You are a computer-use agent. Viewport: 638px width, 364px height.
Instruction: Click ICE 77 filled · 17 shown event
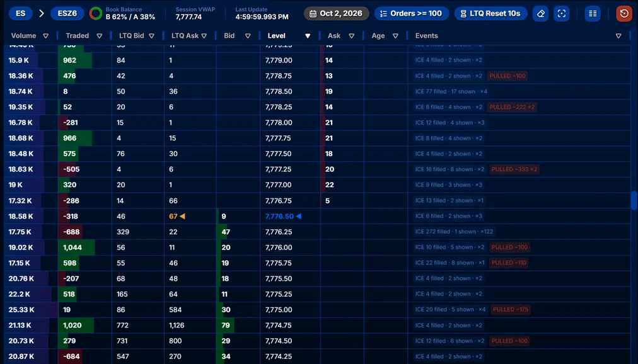451,91
